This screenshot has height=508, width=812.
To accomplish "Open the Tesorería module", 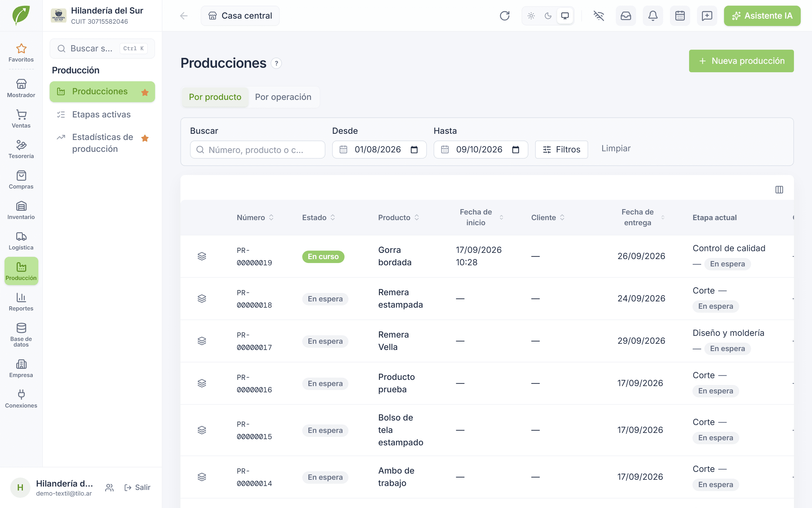I will [x=21, y=149].
